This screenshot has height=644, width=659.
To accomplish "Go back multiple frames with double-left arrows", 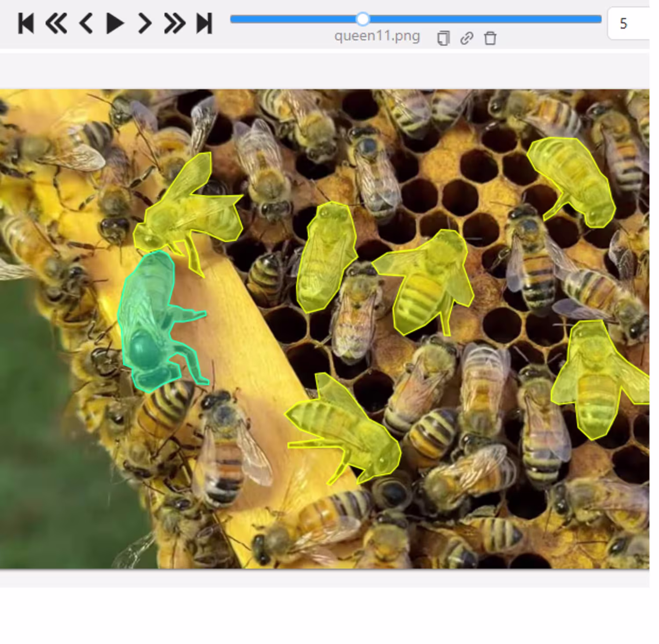I will (x=56, y=23).
